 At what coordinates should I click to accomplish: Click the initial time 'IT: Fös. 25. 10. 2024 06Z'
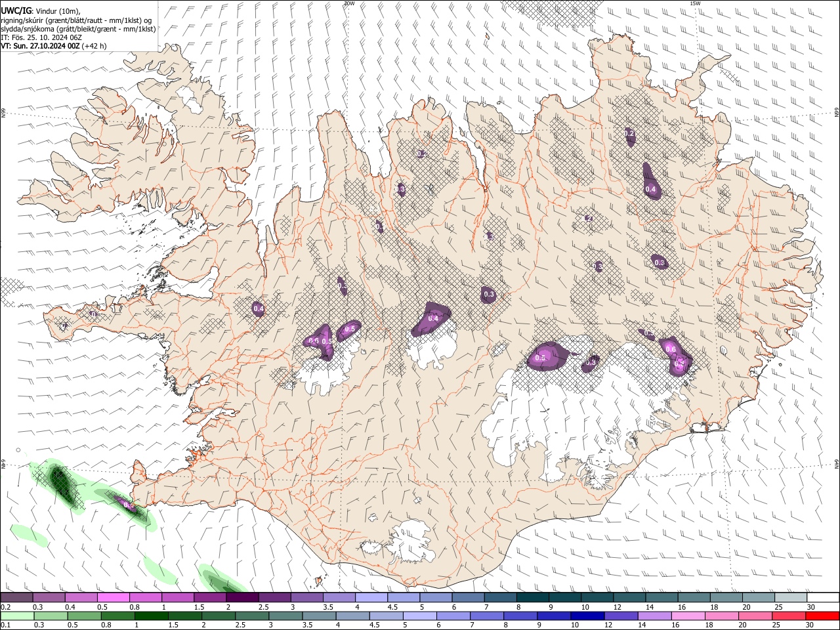[41, 37]
